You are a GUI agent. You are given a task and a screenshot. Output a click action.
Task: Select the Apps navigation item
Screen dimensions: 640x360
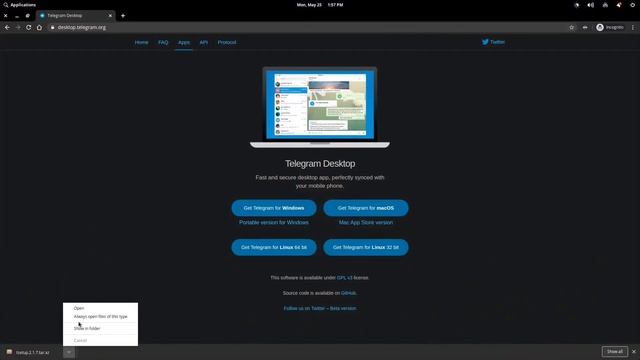[x=184, y=42]
